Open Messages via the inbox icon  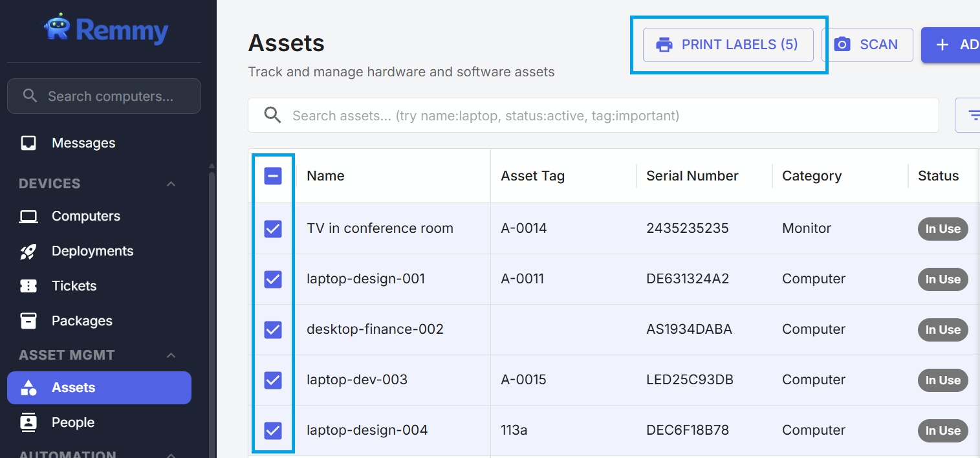(x=28, y=143)
